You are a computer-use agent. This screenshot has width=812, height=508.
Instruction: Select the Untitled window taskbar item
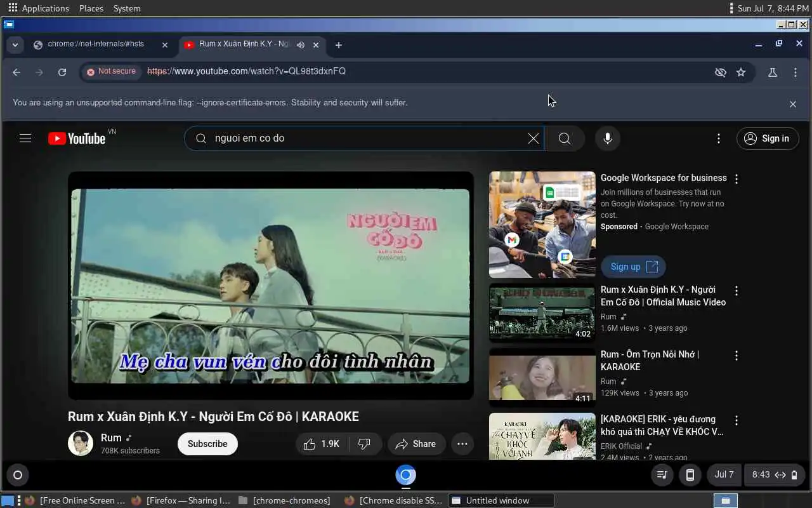tap(501, 500)
